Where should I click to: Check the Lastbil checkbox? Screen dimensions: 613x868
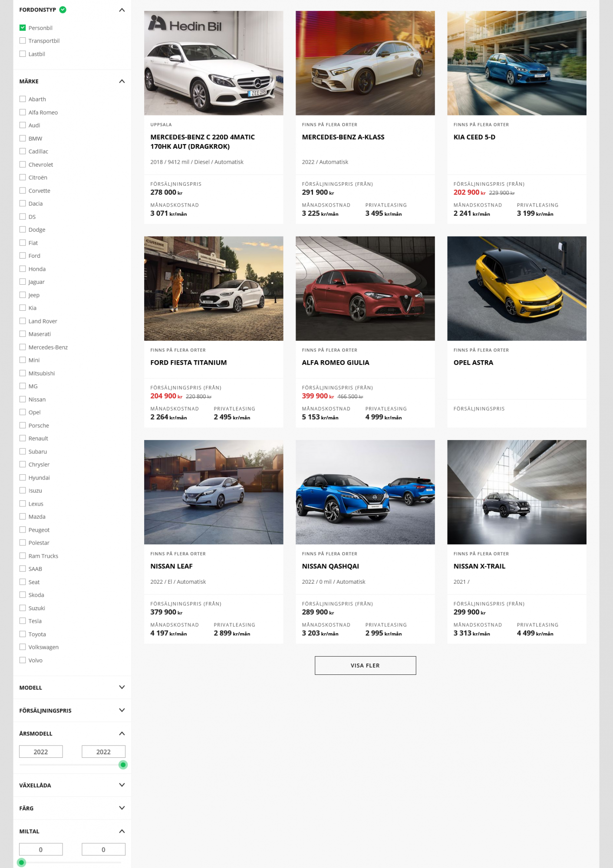tap(23, 54)
